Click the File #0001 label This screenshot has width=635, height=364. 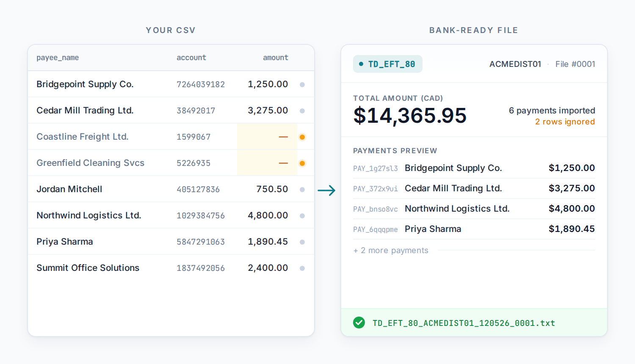pyautogui.click(x=575, y=64)
